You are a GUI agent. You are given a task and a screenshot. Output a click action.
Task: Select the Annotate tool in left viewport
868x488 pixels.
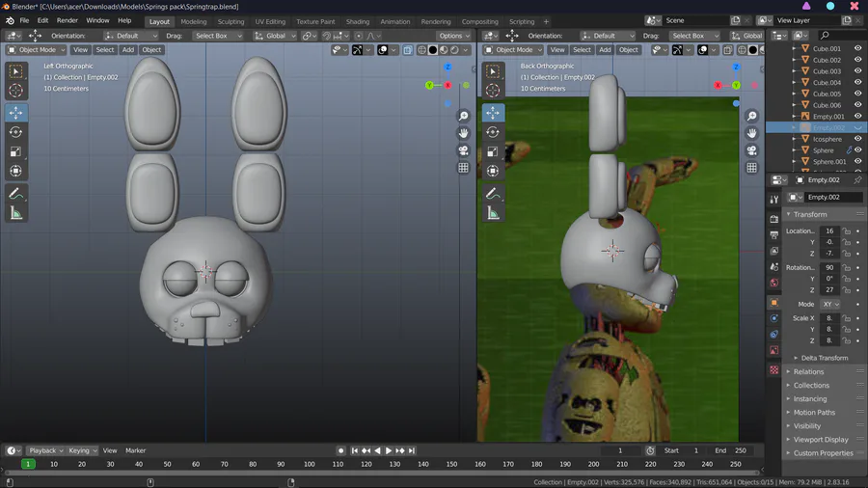coord(15,194)
